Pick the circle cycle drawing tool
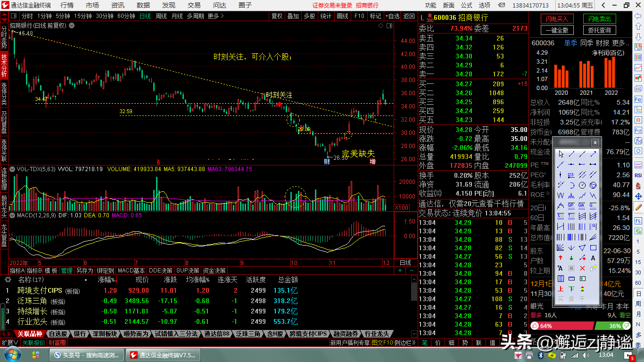Image resolution: width=644 pixels, height=362 pixels. coord(582,185)
